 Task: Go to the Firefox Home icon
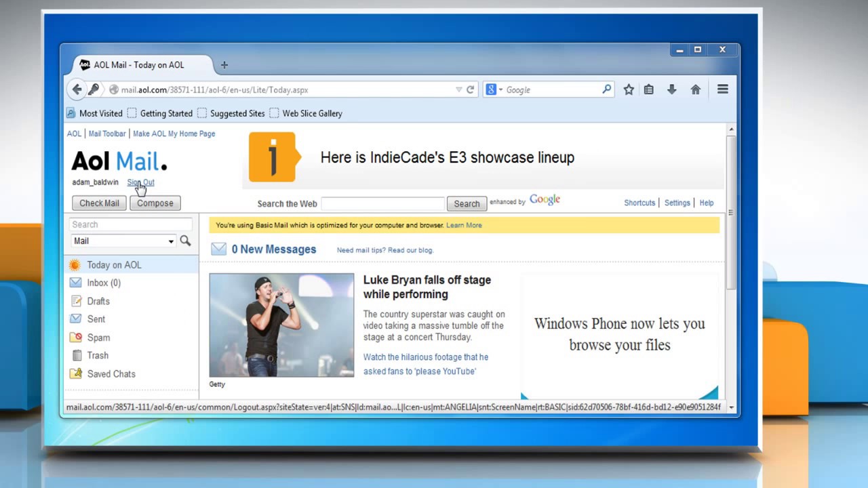point(695,89)
